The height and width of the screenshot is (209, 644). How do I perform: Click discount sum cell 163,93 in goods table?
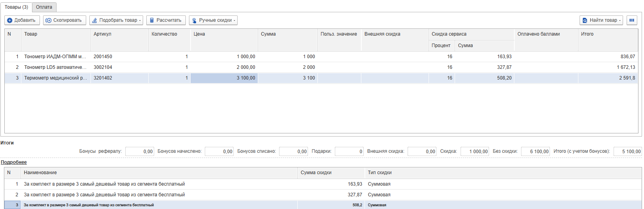(x=484, y=57)
